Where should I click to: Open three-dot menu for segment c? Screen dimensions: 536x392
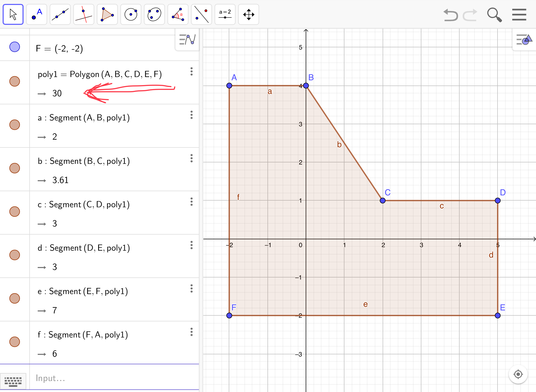[x=192, y=202]
